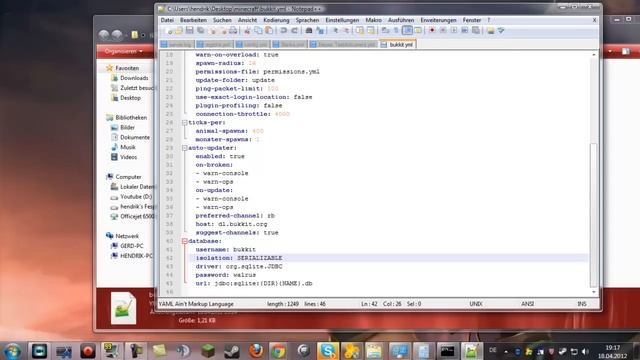
Task: Click the Open file toolbar icon
Action: tap(179, 31)
